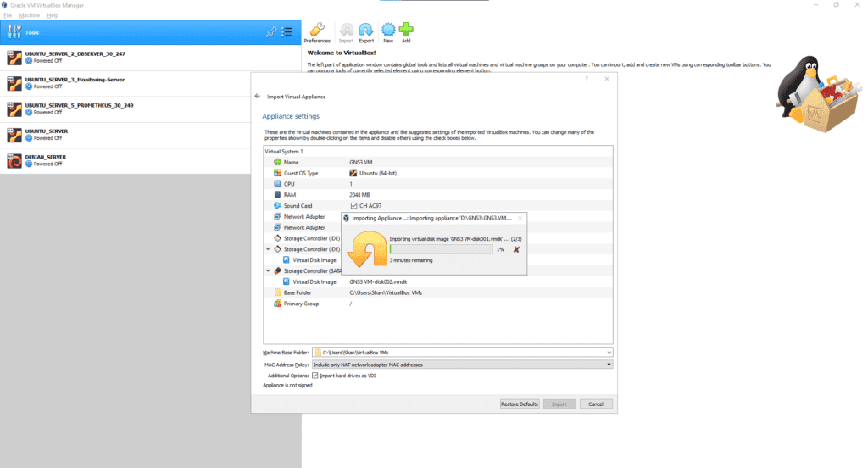Select the DEBIAN_SERVER machine icon
The height and width of the screenshot is (468, 868).
click(x=14, y=160)
